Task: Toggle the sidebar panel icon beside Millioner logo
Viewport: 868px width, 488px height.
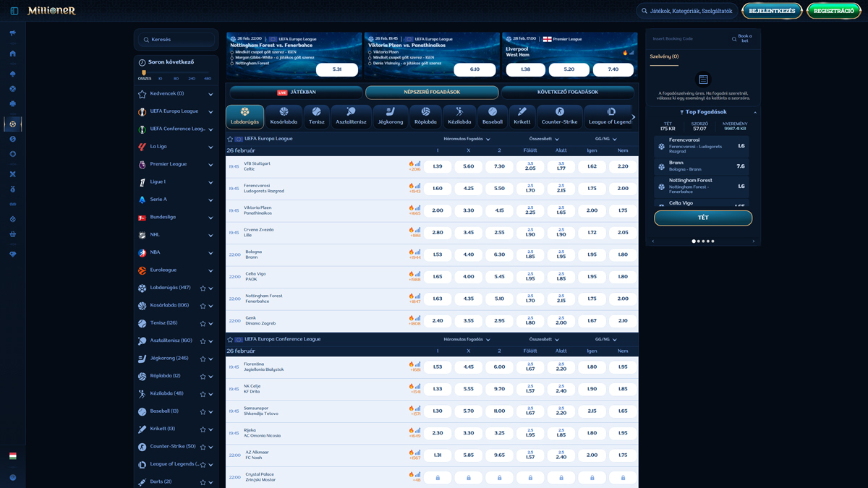Action: 14,11
